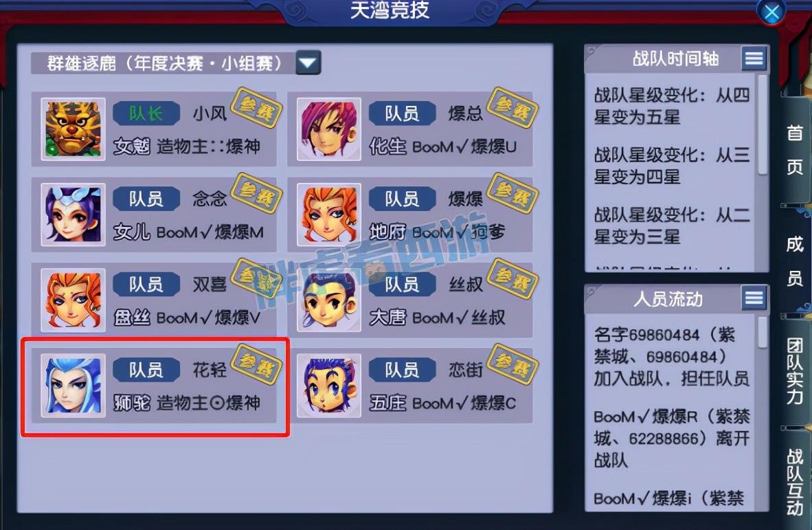This screenshot has width=812, height=530.
Task: Click the tiger avatar of captain 小风
Action: pos(73,129)
